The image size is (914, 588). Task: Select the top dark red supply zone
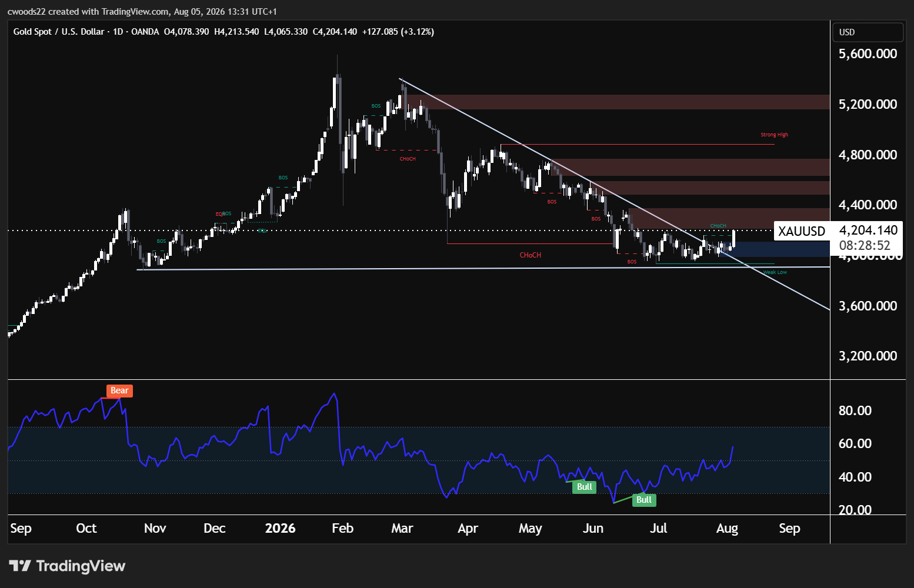(618, 102)
